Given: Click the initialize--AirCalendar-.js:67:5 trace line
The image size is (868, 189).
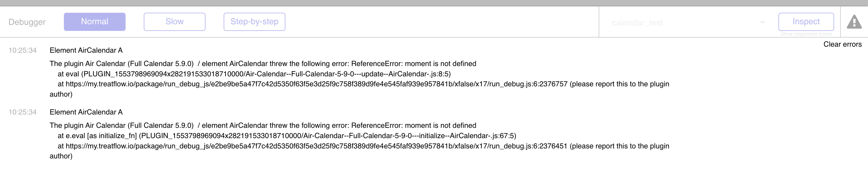Looking at the screenshot, I should [x=287, y=136].
